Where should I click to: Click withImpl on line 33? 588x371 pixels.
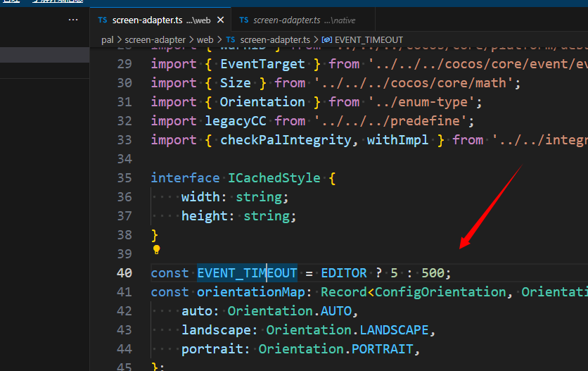click(397, 139)
